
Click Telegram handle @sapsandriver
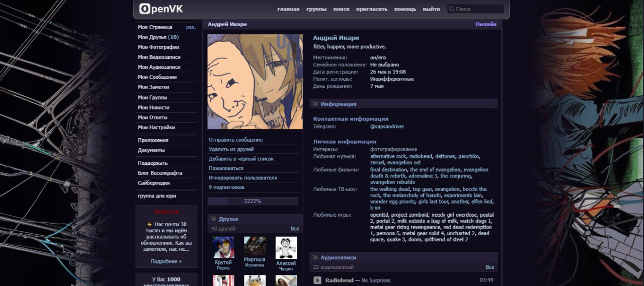(x=387, y=127)
